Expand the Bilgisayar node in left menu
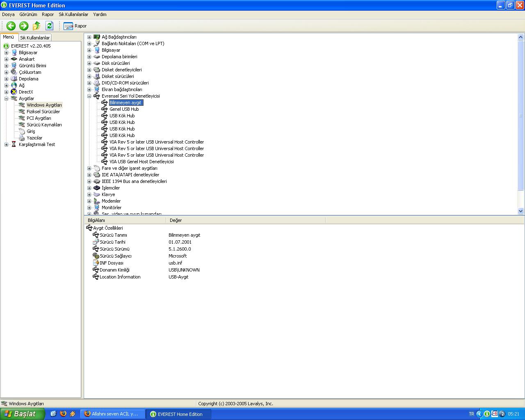The height and width of the screenshot is (420, 525). pyautogui.click(x=6, y=52)
